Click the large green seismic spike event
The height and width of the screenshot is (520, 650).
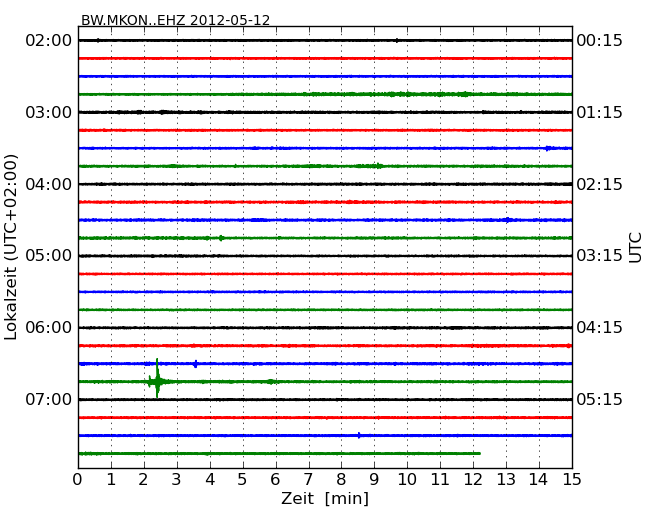tap(157, 379)
